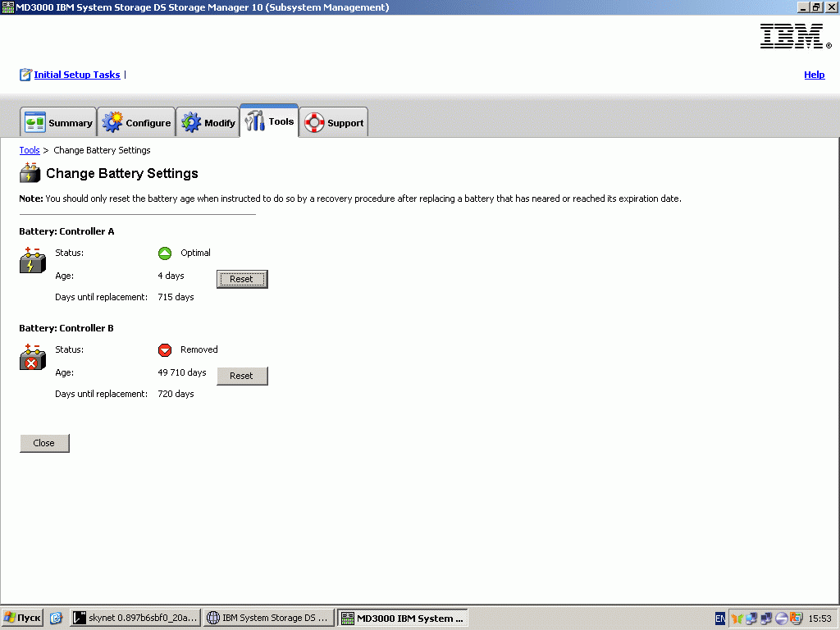The image size is (840, 630).
Task: Open the Configure tab
Action: pyautogui.click(x=136, y=123)
